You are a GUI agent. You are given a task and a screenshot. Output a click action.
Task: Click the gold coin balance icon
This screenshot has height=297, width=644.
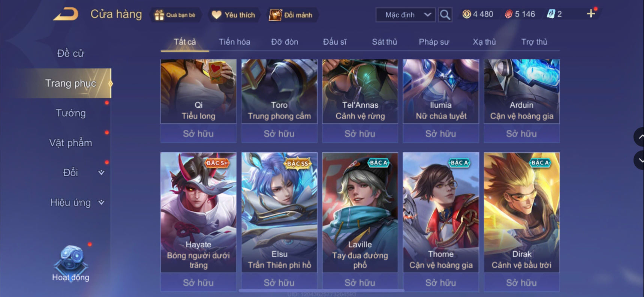[x=466, y=14]
